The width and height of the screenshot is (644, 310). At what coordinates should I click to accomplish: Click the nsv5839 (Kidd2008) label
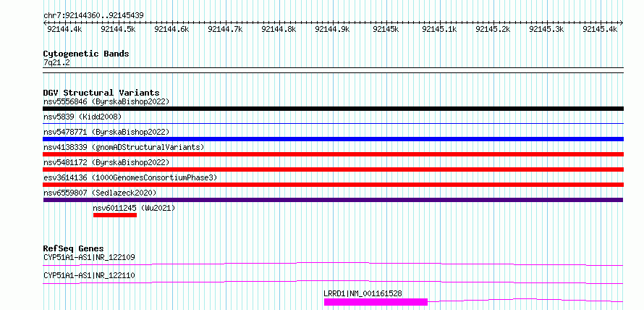[82, 117]
